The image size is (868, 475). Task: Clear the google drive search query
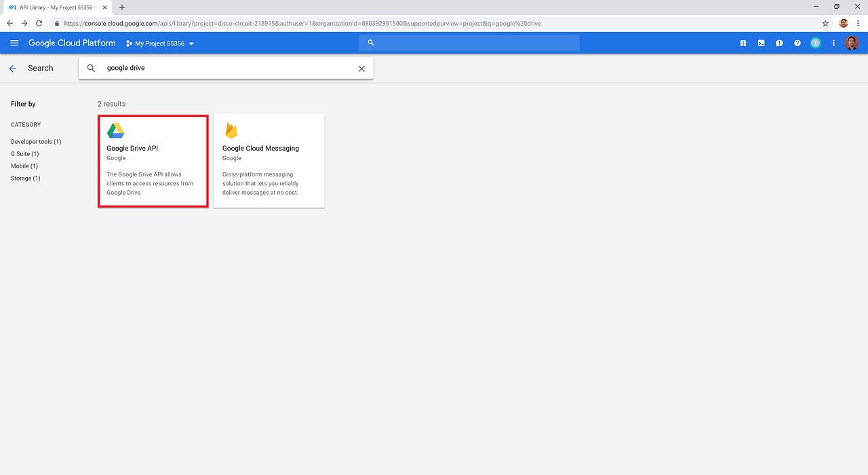(x=361, y=68)
